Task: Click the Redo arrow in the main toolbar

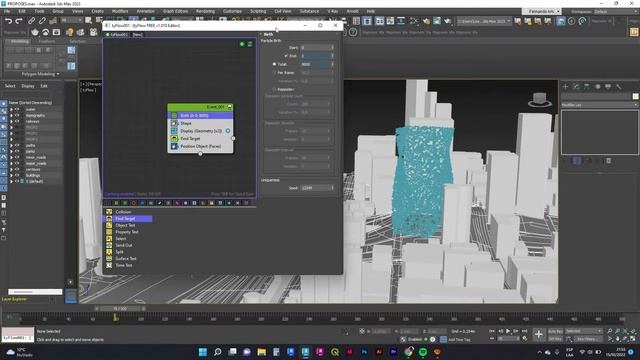Action: point(19,21)
